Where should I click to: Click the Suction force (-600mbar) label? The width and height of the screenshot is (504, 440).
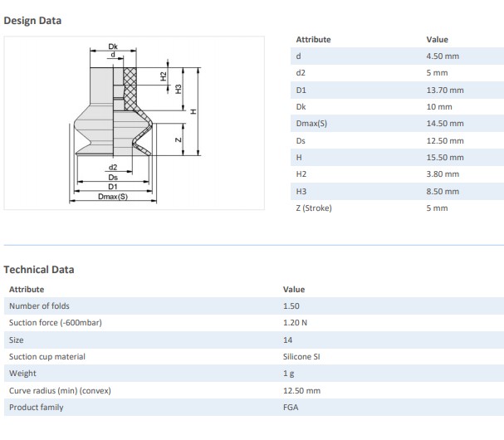(x=55, y=323)
